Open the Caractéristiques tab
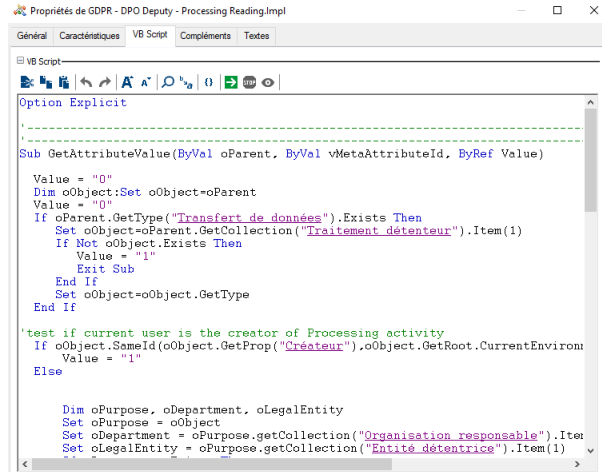The width and height of the screenshot is (602, 472). (88, 36)
